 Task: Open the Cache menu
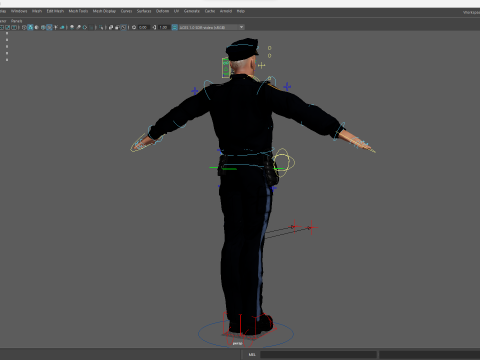[210, 11]
